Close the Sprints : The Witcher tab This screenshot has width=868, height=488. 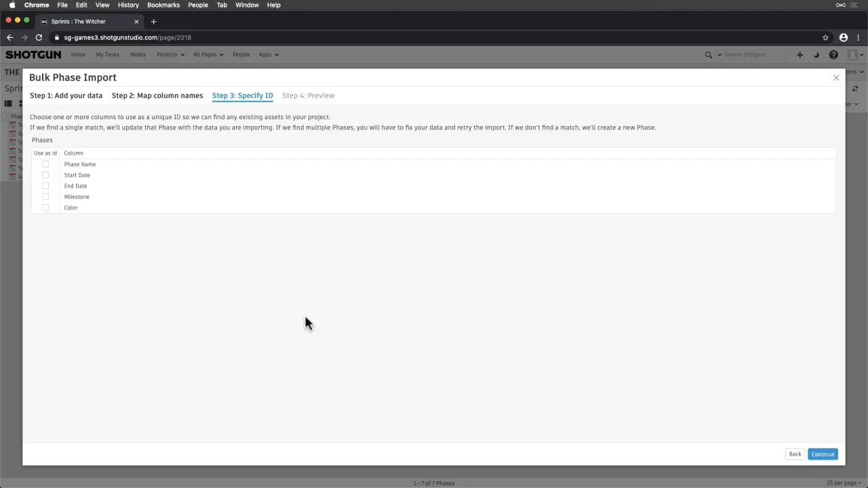tap(136, 22)
